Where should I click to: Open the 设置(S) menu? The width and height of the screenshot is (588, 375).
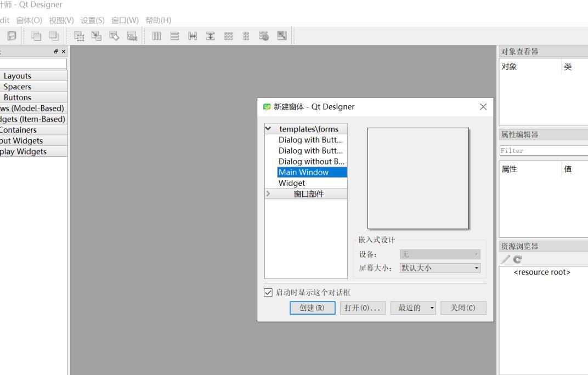pyautogui.click(x=93, y=20)
